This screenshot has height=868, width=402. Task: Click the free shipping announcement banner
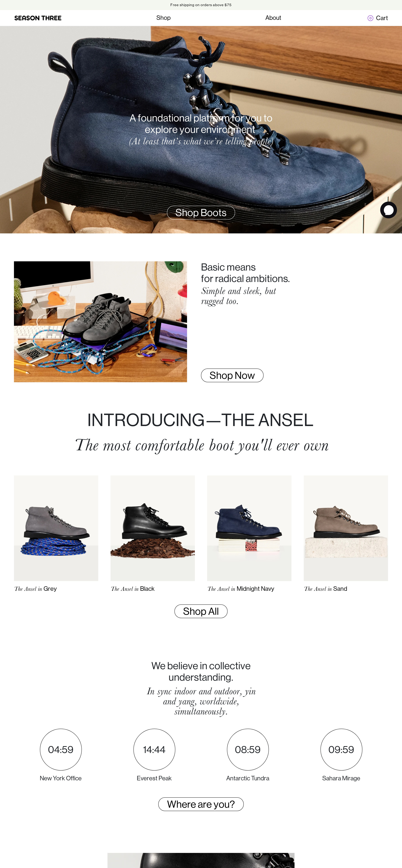(201, 5)
